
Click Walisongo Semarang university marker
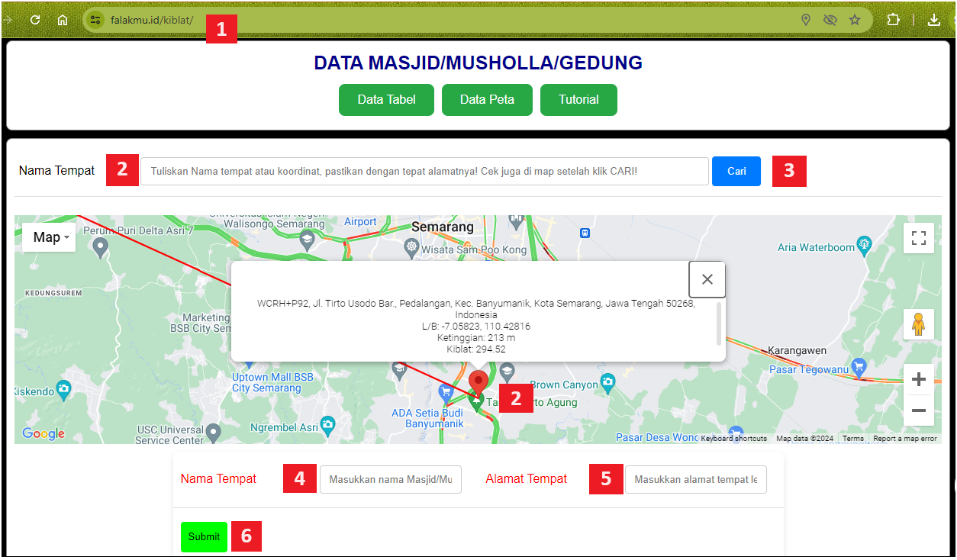click(x=307, y=240)
